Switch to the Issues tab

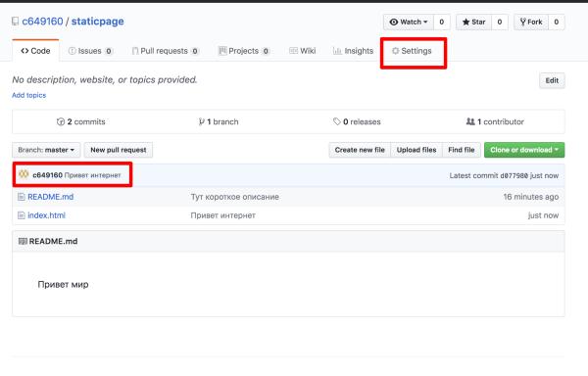(90, 51)
